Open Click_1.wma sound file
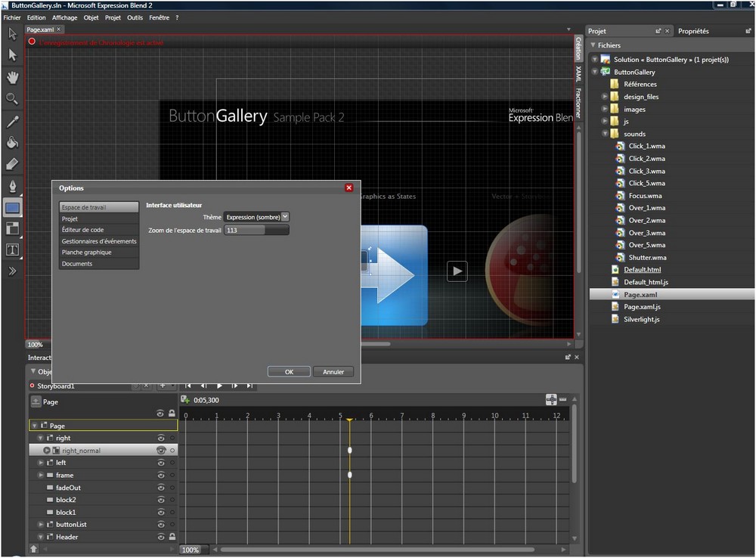The image size is (756, 558). 646,146
